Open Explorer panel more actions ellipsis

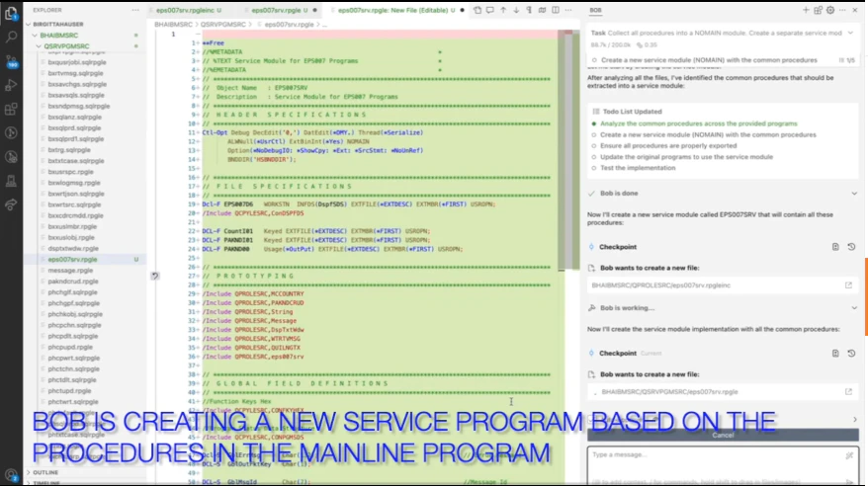[x=135, y=10]
